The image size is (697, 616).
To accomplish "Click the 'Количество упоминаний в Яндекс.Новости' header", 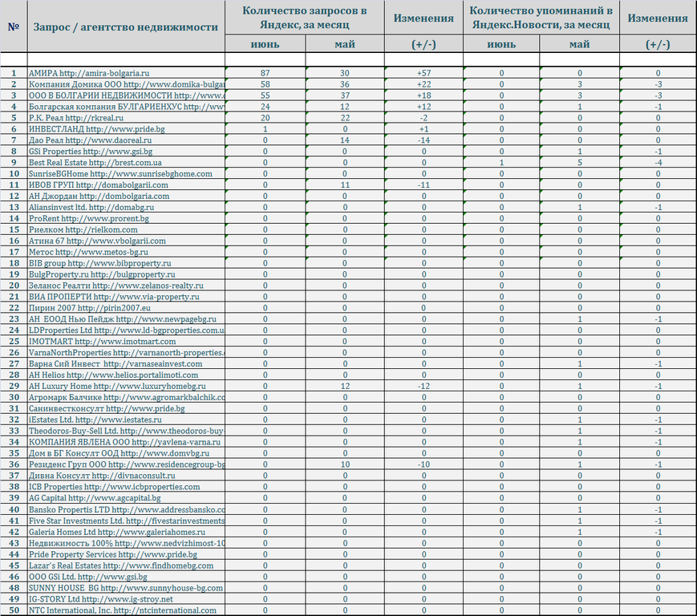I will [x=541, y=18].
